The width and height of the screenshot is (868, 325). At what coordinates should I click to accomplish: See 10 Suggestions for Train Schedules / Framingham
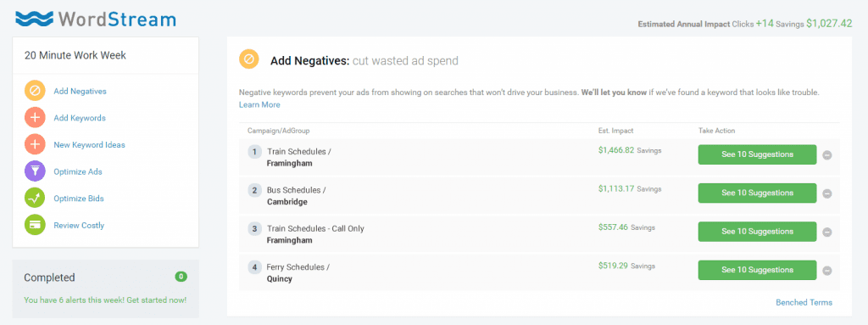[x=757, y=154]
